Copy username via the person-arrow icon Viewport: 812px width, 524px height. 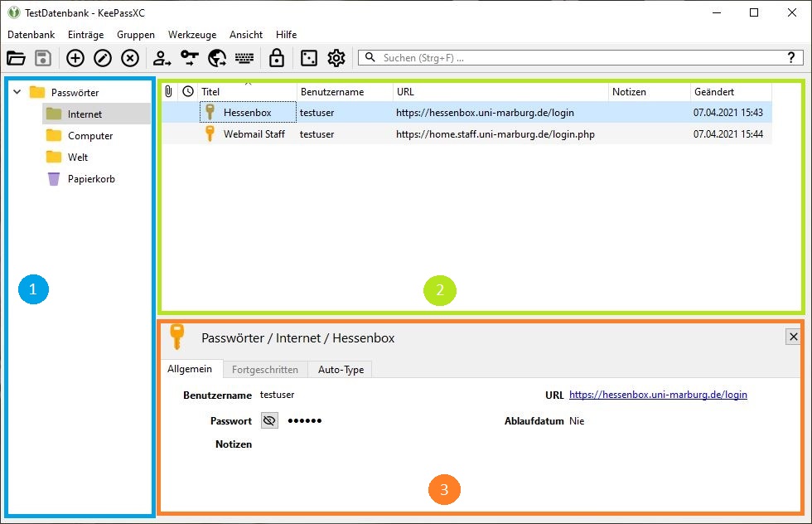click(x=162, y=58)
